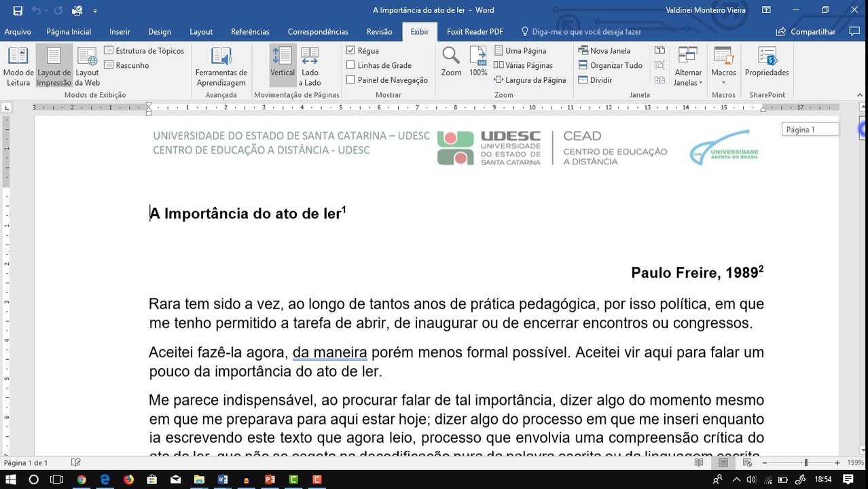Image resolution: width=868 pixels, height=489 pixels.
Task: Choose Várias Páginas zoom option
Action: click(x=523, y=65)
